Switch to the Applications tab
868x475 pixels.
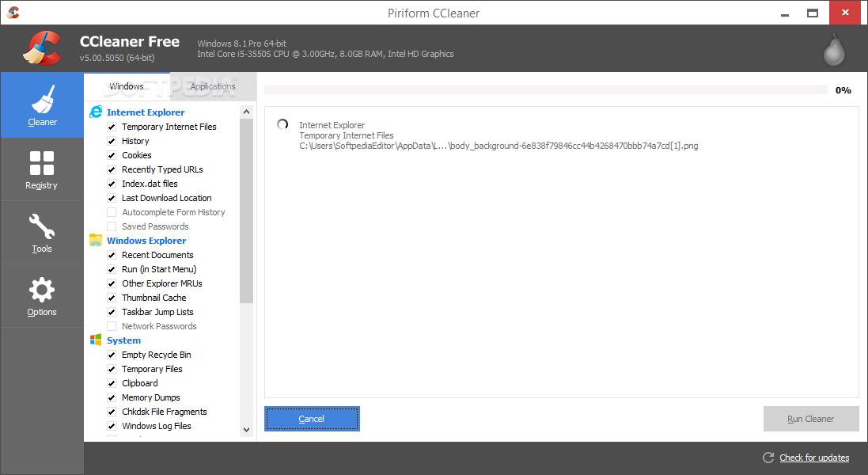coord(213,86)
